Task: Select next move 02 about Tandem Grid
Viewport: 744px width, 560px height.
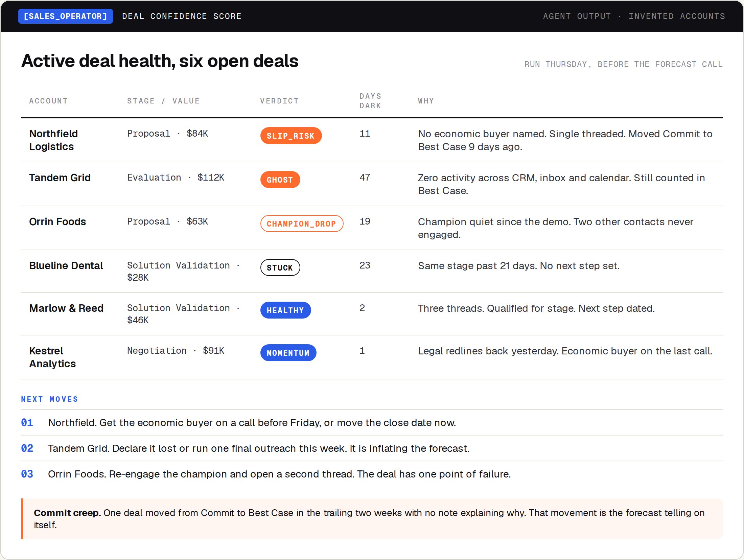Action: (372, 448)
